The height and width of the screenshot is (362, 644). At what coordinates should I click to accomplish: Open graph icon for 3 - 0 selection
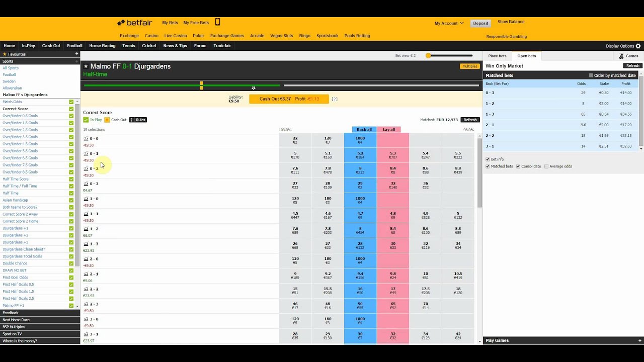(x=86, y=319)
